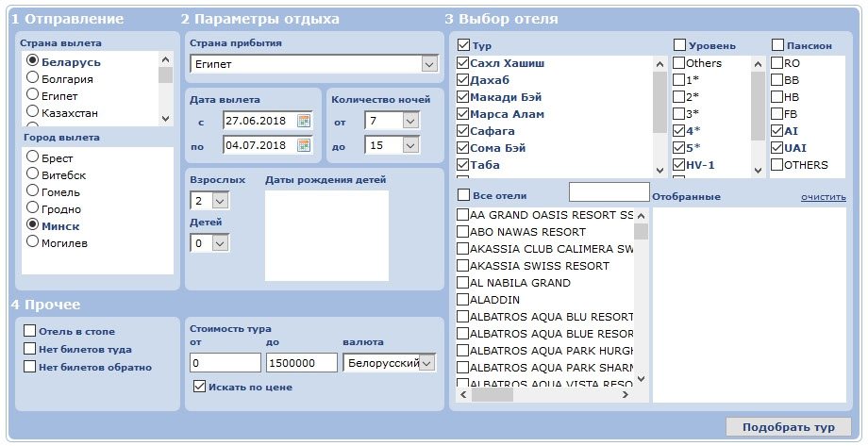The image size is (868, 446).
Task: Open calendar picker for departure start date
Action: pyautogui.click(x=304, y=121)
